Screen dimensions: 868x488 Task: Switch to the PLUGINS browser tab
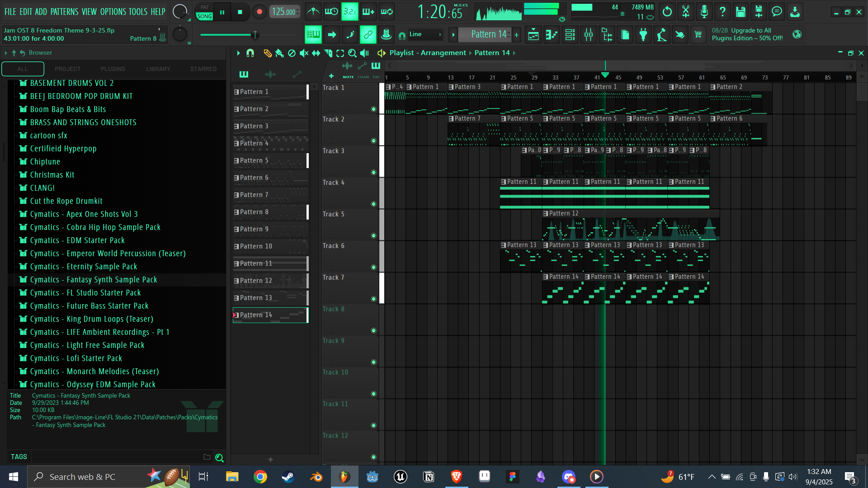point(113,69)
